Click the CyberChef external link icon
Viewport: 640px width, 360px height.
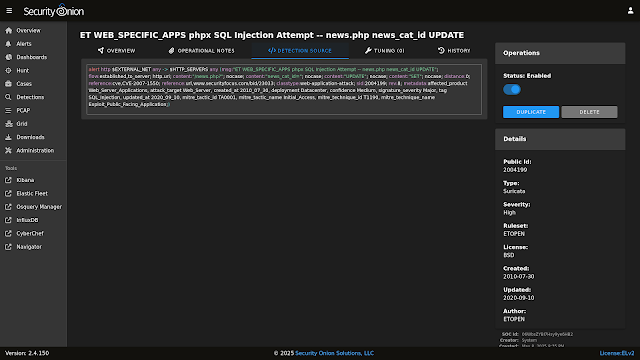8,233
